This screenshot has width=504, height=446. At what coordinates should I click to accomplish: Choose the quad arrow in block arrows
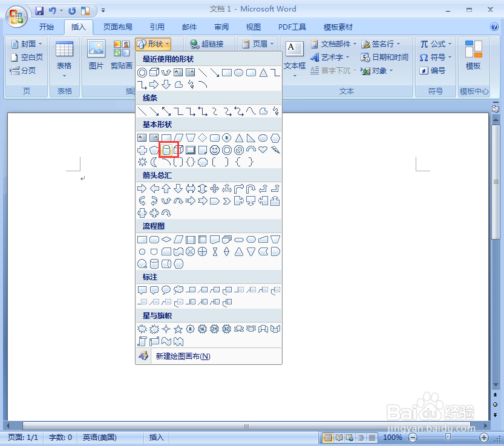214,188
